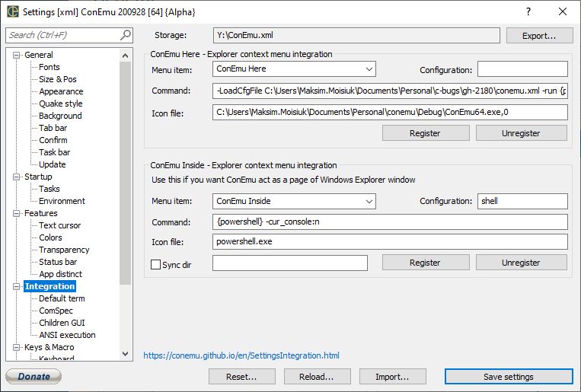
Task: Click the Storage path field
Action: click(x=356, y=36)
